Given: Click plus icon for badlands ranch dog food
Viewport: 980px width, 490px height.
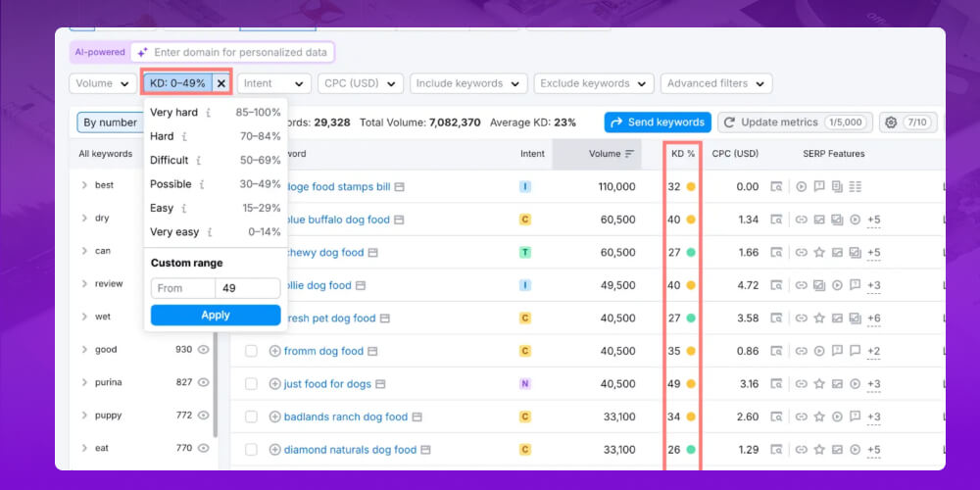Looking at the screenshot, I should tap(274, 416).
